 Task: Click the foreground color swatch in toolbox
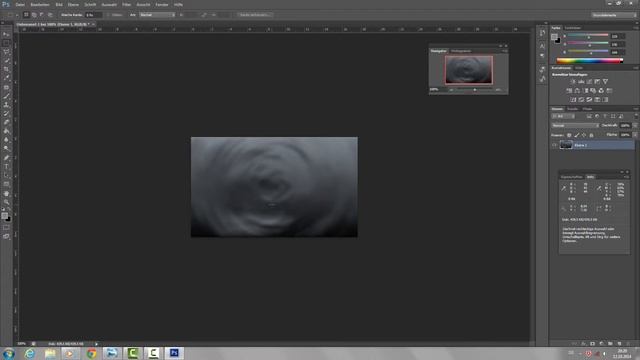point(4,216)
